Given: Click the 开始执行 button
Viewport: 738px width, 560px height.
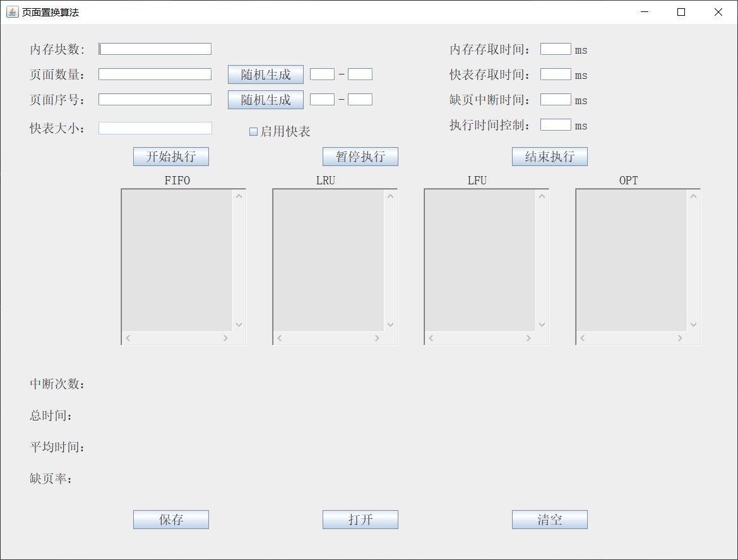Looking at the screenshot, I should [170, 157].
